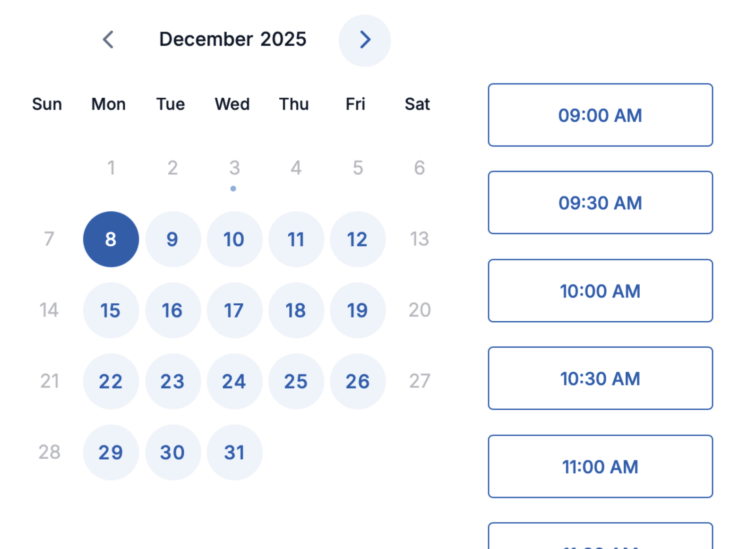Screen dimensions: 756x549
Task: Book the 10:30 AM time slot
Action: tap(600, 378)
